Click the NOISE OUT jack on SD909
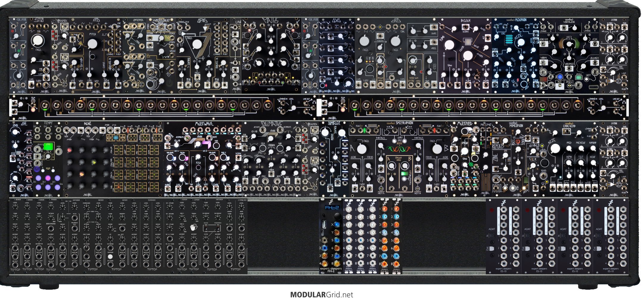This screenshot has width=644, height=301. pyautogui.click(x=122, y=228)
